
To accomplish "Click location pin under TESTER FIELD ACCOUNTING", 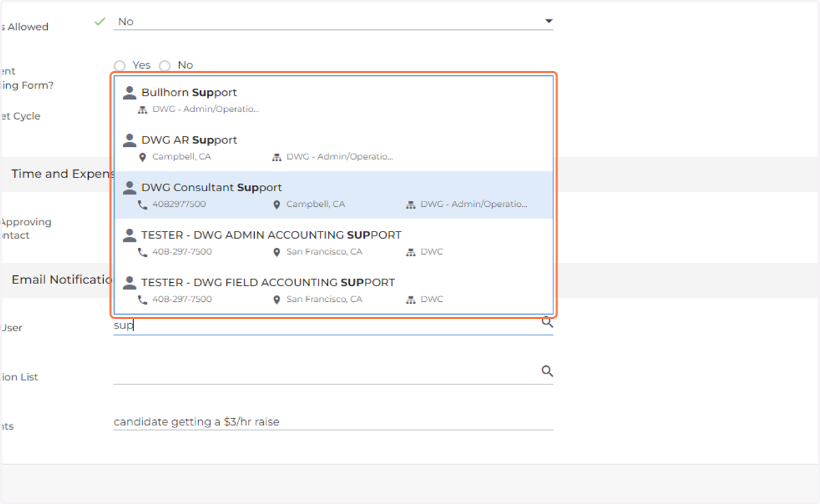I will [x=277, y=299].
